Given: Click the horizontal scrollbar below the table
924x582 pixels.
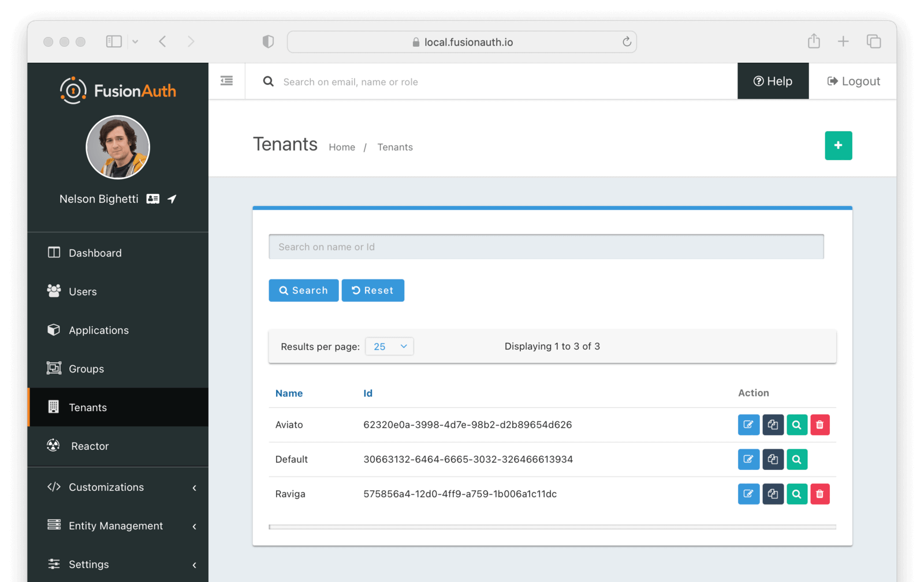Looking at the screenshot, I should (552, 527).
